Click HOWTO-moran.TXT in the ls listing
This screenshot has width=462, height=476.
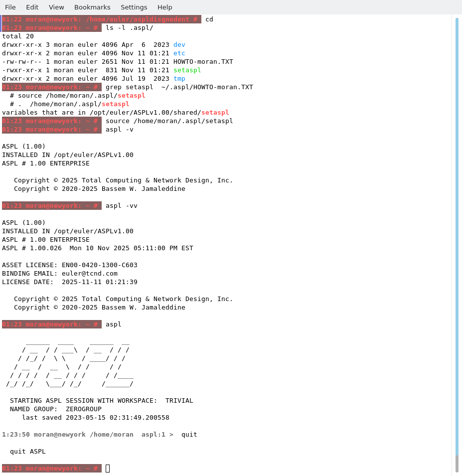pos(203,62)
